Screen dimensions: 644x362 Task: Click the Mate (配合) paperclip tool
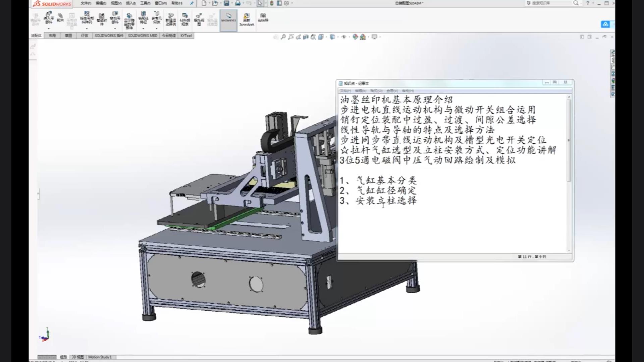[60, 17]
